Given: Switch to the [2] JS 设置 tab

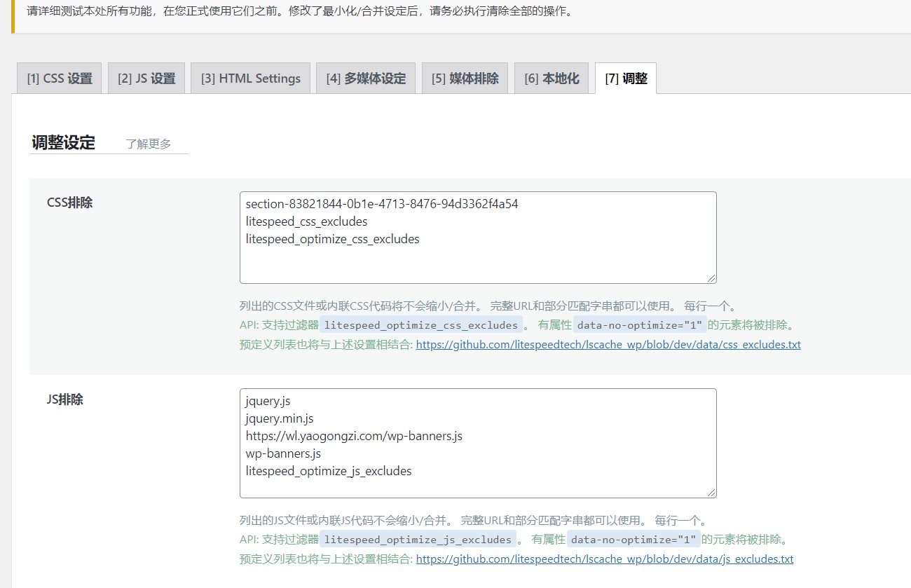Looking at the screenshot, I should [146, 78].
